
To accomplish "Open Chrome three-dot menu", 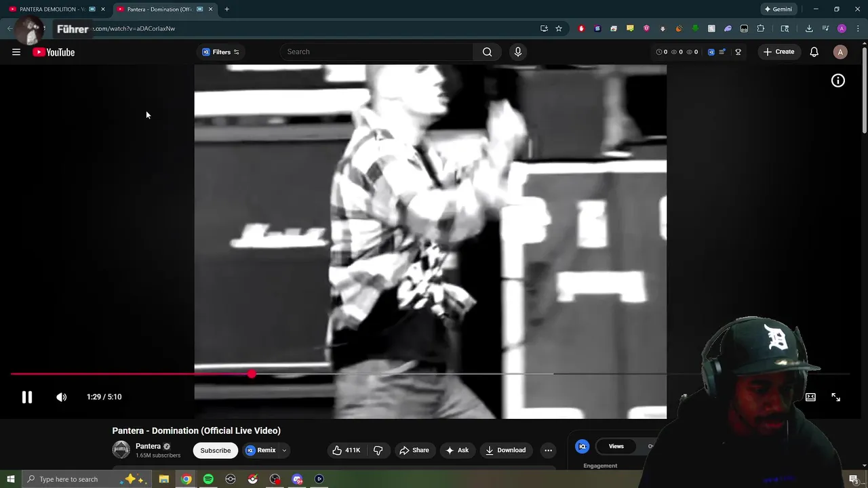I will coord(858,28).
